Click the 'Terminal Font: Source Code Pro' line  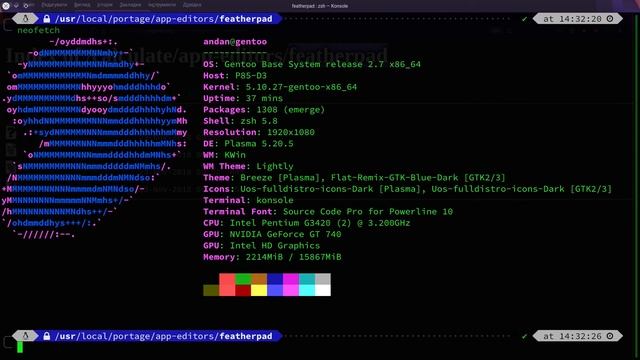pos(328,211)
